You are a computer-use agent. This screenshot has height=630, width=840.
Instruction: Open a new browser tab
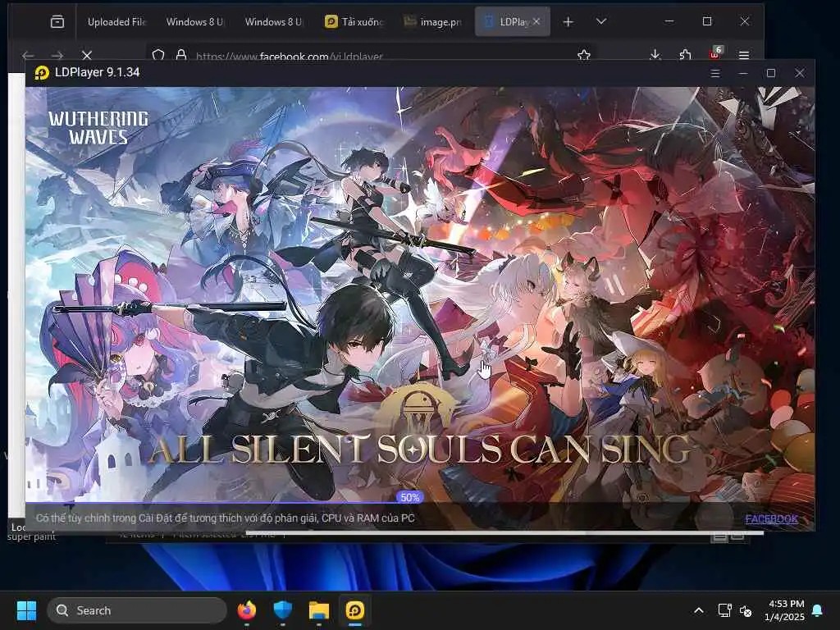[x=568, y=21]
